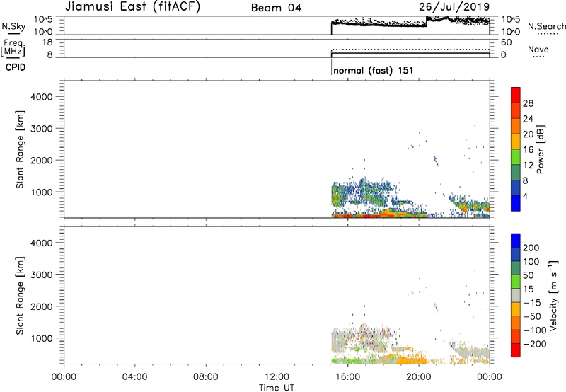This screenshot has height=392, width=566.
Task: Click the red -200 velocity swatch
Action: 516,350
